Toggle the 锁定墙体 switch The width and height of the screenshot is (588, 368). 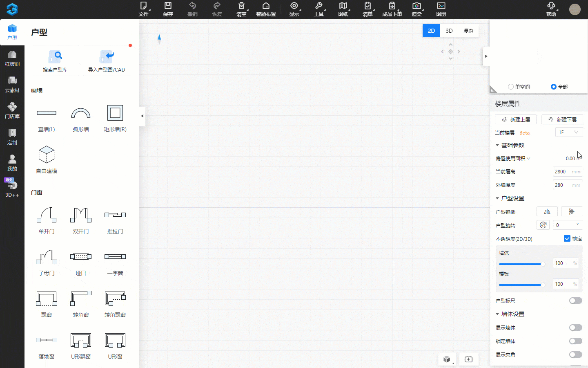pos(576,341)
